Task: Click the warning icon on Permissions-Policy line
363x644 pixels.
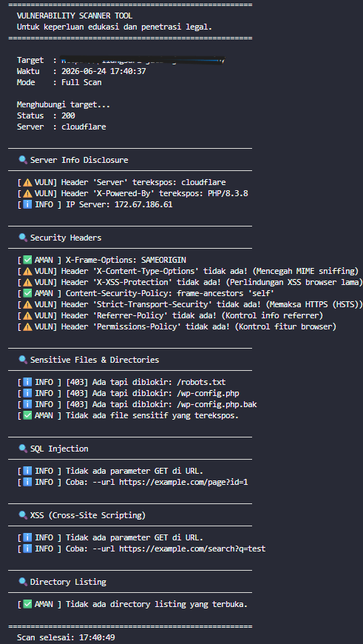Action: pyautogui.click(x=27, y=326)
